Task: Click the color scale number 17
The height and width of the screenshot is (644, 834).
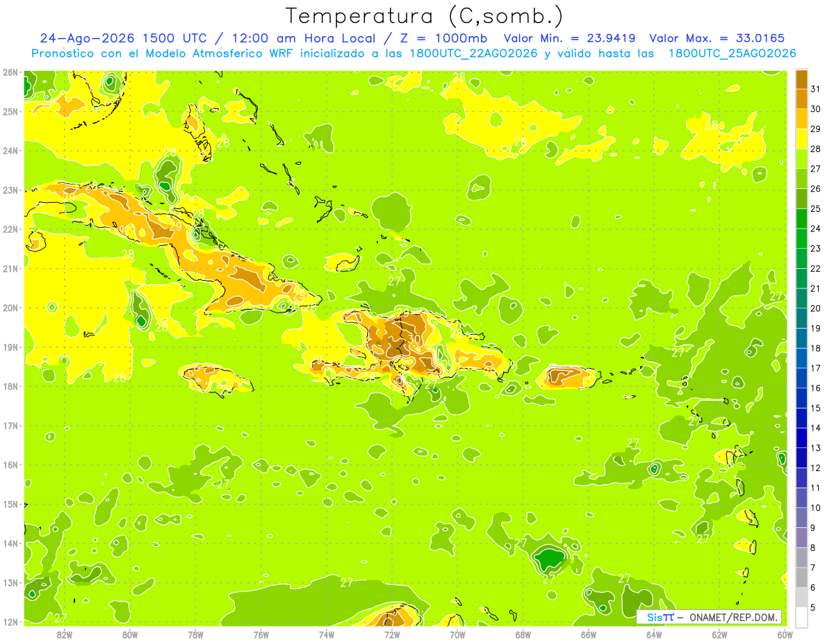Action: (815, 368)
